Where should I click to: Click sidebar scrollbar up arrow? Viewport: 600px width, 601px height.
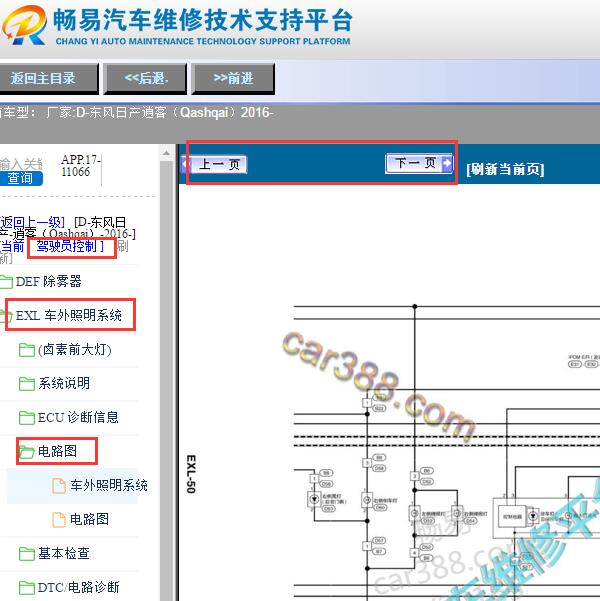[166, 153]
